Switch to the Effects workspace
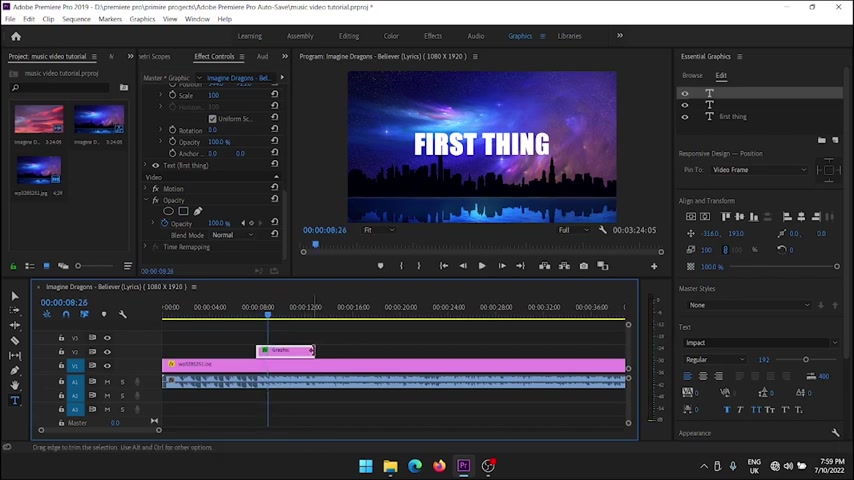 click(433, 36)
